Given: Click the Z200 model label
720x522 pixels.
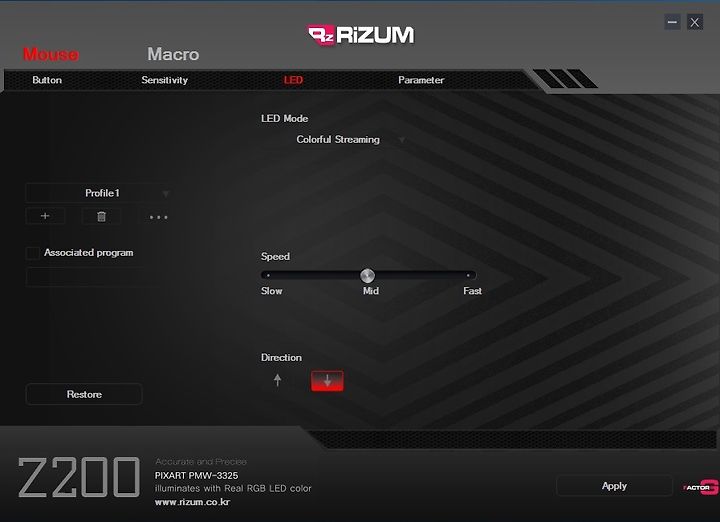Looking at the screenshot, I should tap(79, 477).
